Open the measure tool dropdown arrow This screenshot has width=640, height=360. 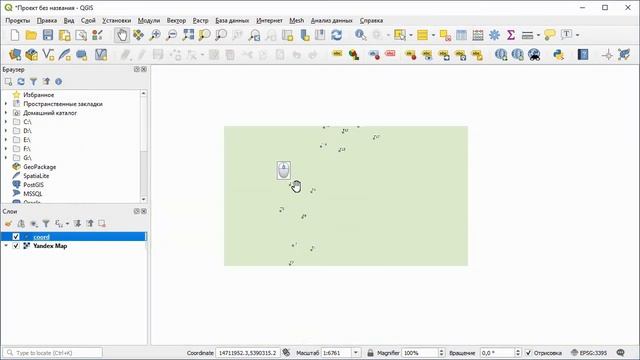[538, 35]
